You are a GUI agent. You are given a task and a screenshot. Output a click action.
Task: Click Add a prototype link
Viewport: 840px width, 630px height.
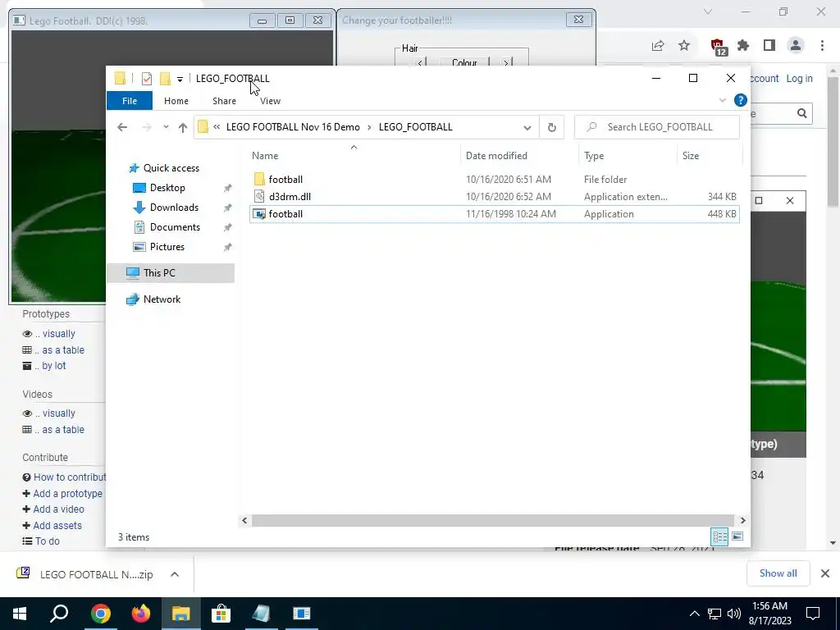pyautogui.click(x=67, y=493)
